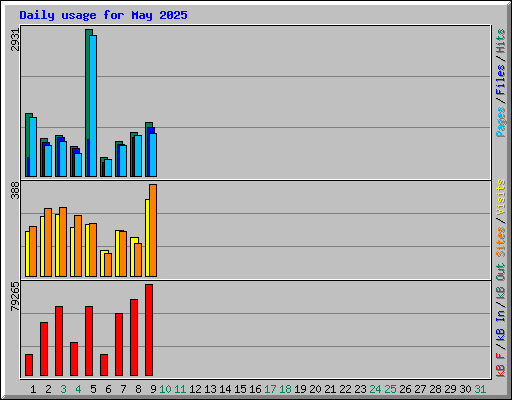Click day 7 pages bar in top chart
The width and height of the screenshot is (512, 400).
[x=123, y=161]
